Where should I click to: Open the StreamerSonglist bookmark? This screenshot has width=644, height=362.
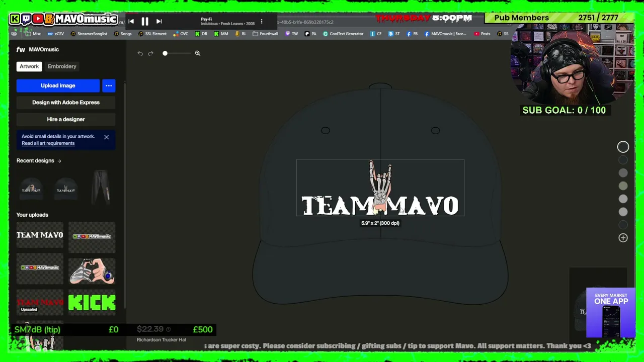click(x=89, y=34)
